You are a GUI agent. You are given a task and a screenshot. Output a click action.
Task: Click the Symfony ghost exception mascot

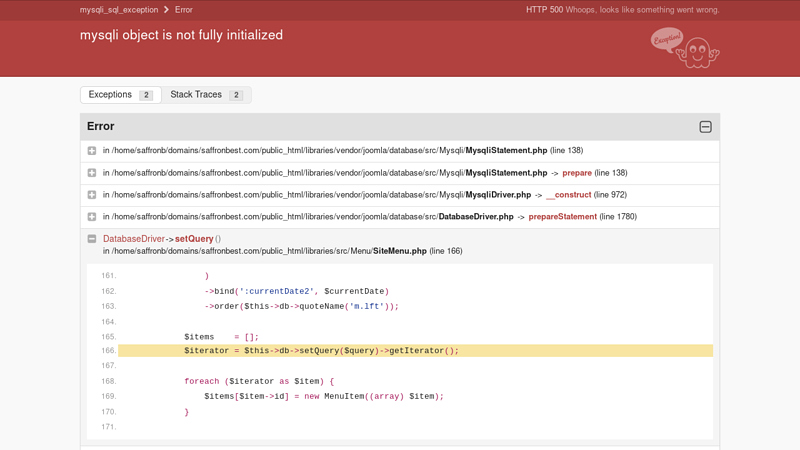[695, 50]
